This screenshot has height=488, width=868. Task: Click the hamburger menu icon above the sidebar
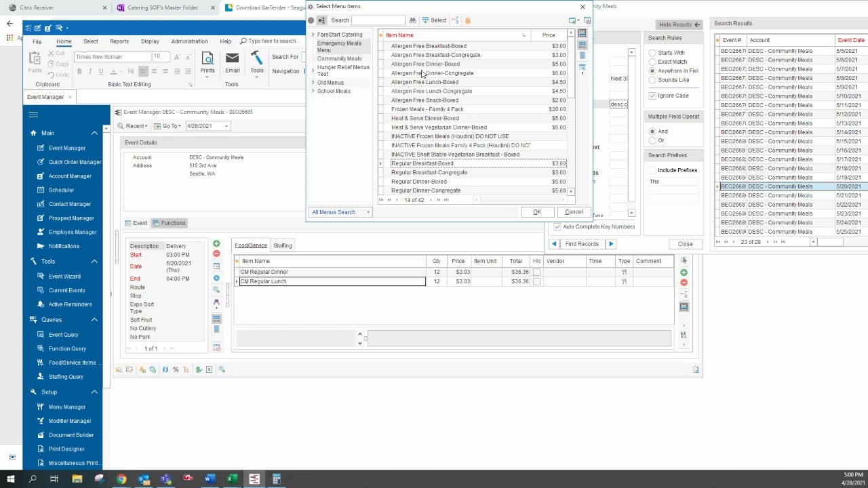[x=33, y=115]
